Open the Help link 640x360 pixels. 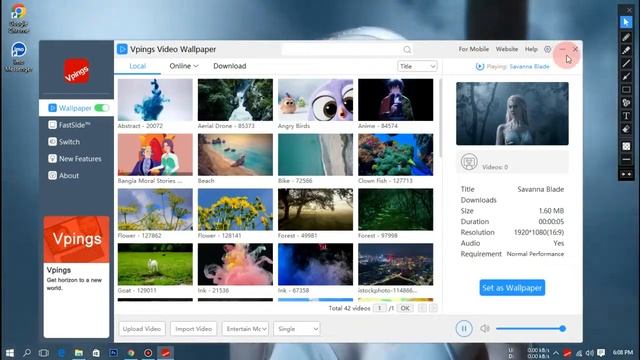coord(531,49)
